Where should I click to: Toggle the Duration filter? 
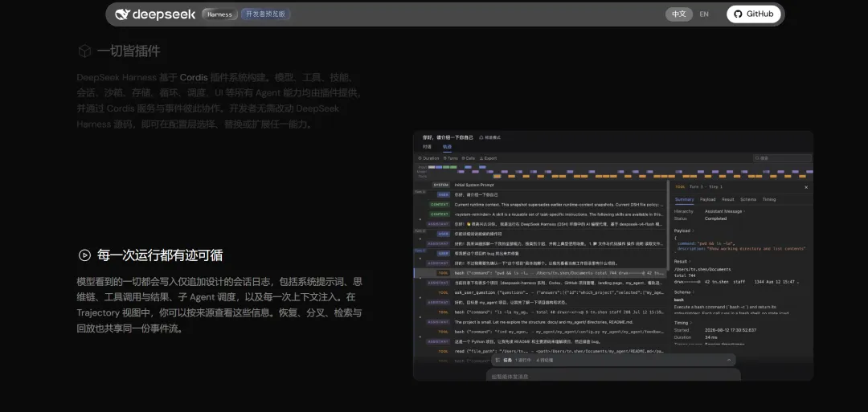pyautogui.click(x=428, y=158)
